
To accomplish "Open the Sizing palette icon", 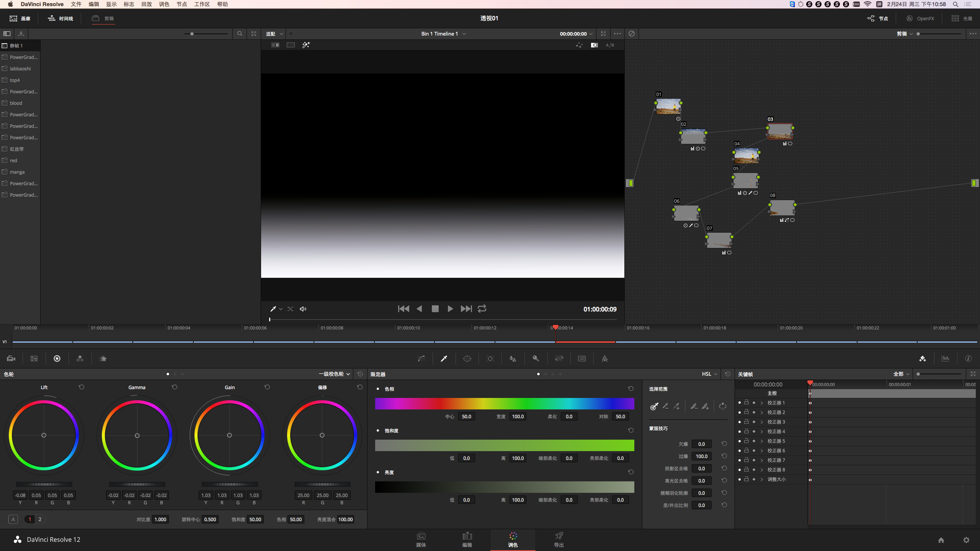I will pyautogui.click(x=559, y=359).
